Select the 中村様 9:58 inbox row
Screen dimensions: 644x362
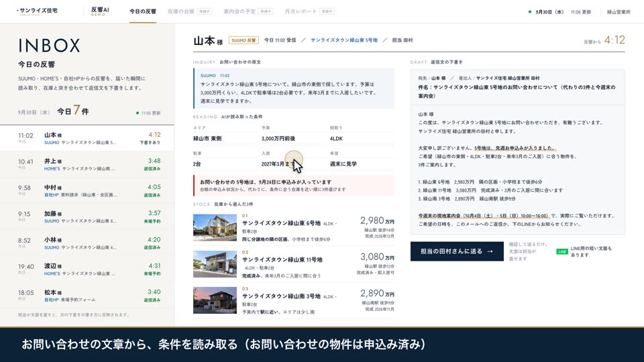tap(87, 191)
